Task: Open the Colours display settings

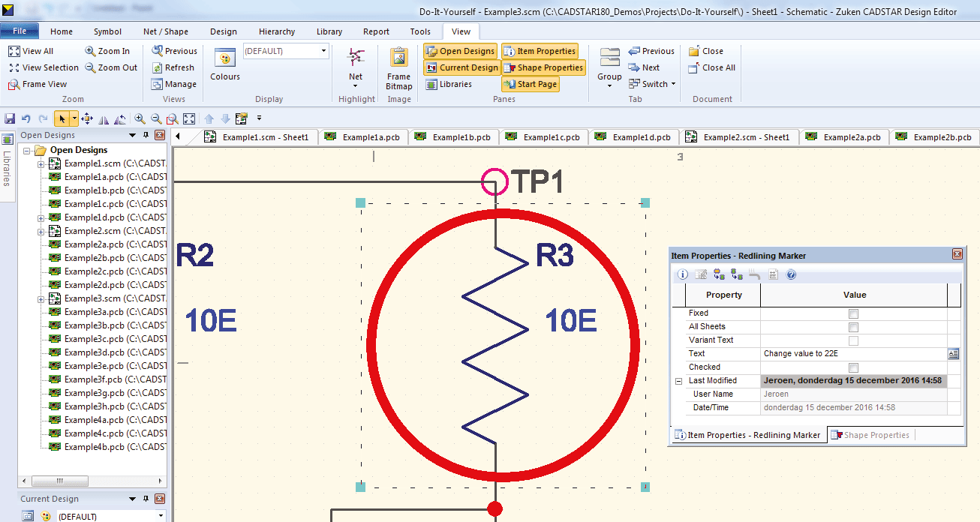Action: tap(224, 64)
